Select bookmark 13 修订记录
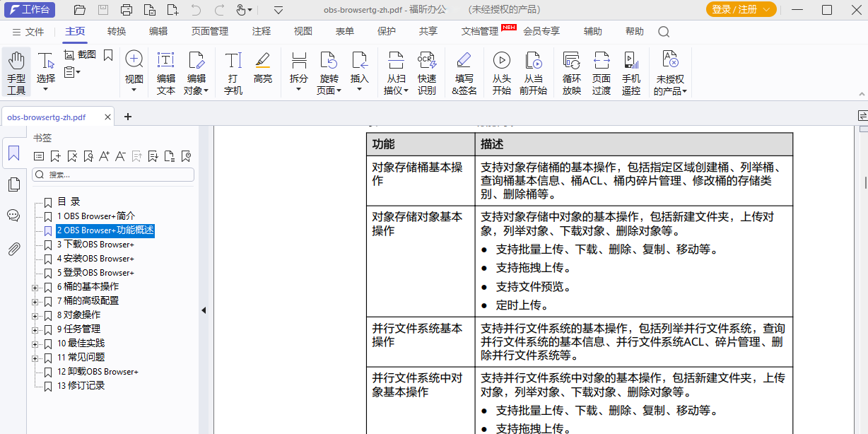Image resolution: width=868 pixels, height=434 pixels. tap(81, 386)
